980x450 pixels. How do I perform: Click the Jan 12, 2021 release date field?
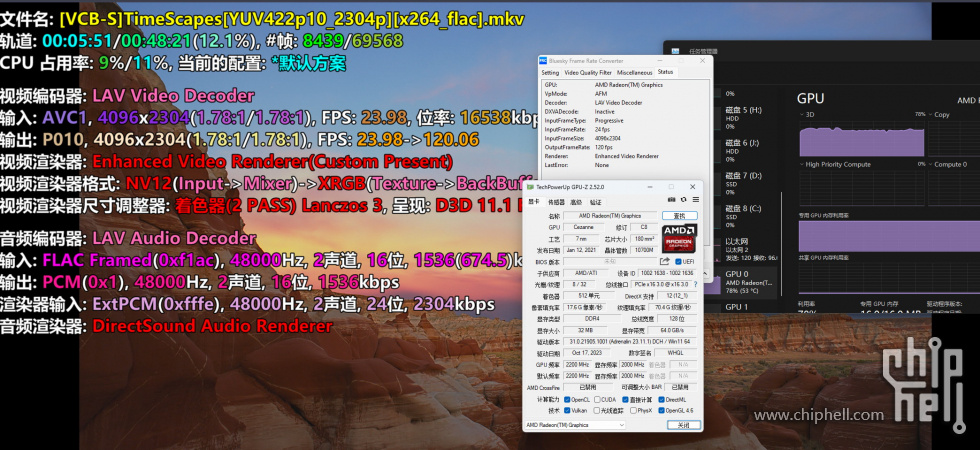tap(579, 250)
